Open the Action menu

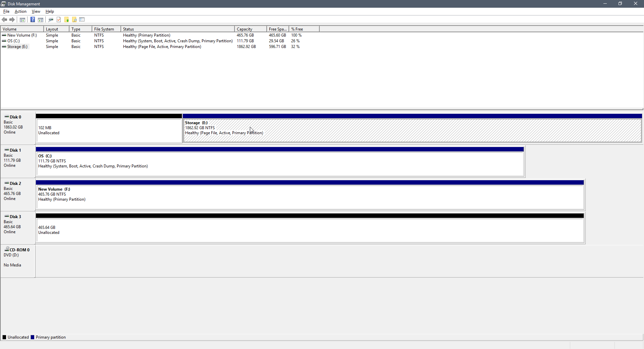20,11
